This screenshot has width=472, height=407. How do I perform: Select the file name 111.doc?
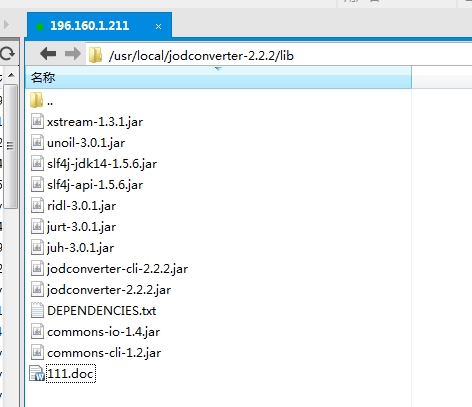71,374
